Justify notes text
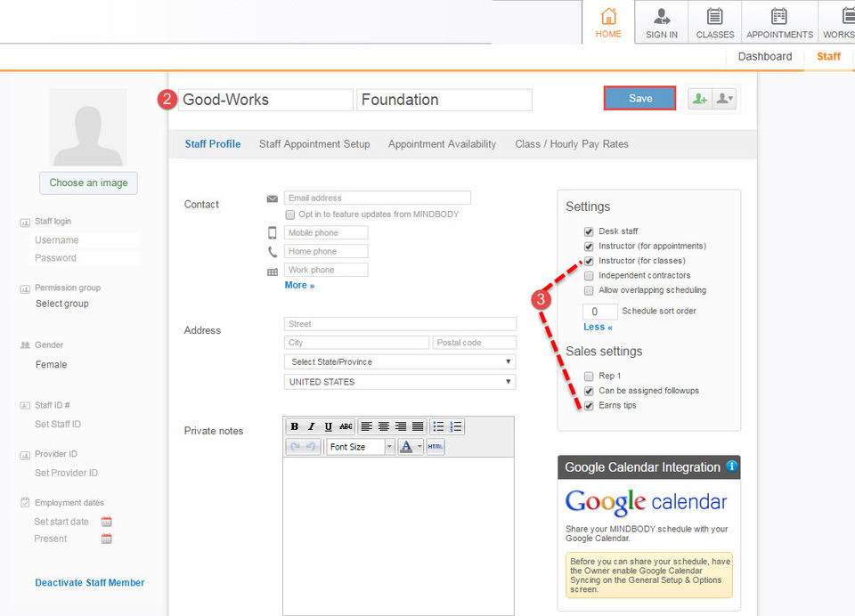This screenshot has height=616, width=855. pyautogui.click(x=418, y=426)
